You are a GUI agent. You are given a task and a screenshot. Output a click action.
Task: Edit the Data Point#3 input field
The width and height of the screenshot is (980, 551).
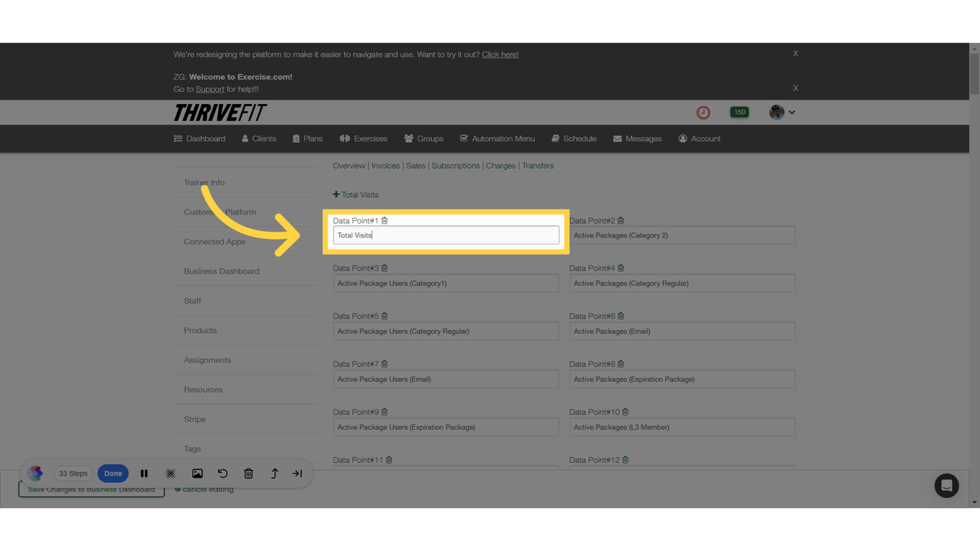coord(446,283)
